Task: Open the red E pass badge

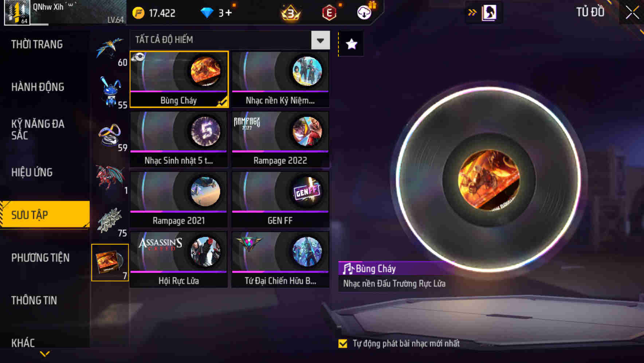Action: pos(329,13)
